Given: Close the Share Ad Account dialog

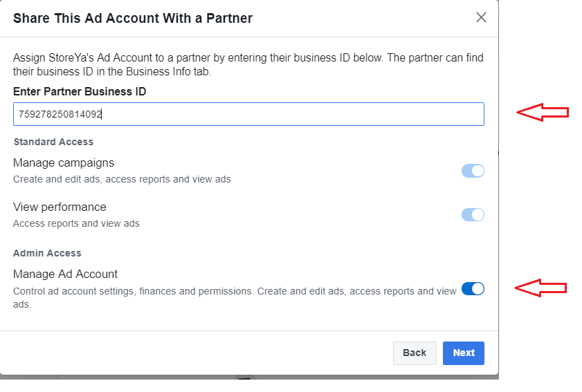Looking at the screenshot, I should tap(481, 18).
